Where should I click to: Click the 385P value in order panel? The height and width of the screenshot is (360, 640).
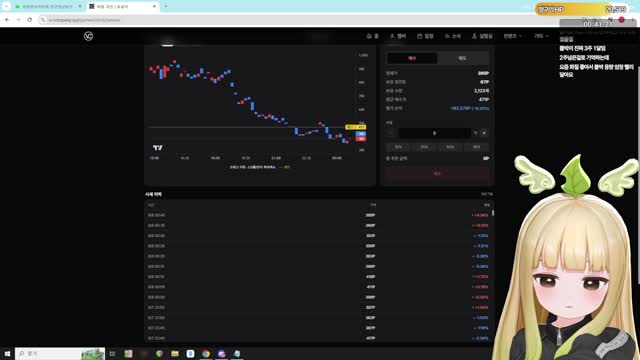(x=483, y=73)
